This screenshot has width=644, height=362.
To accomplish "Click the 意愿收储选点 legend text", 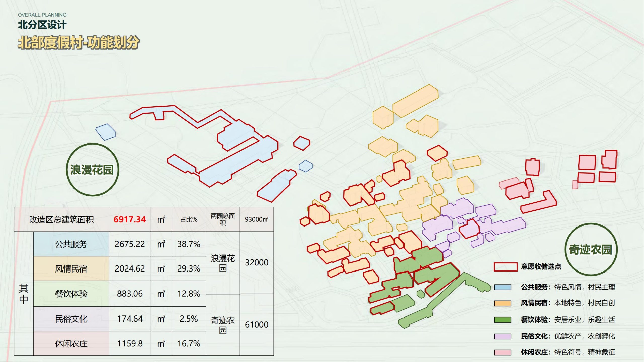I will (x=541, y=266).
